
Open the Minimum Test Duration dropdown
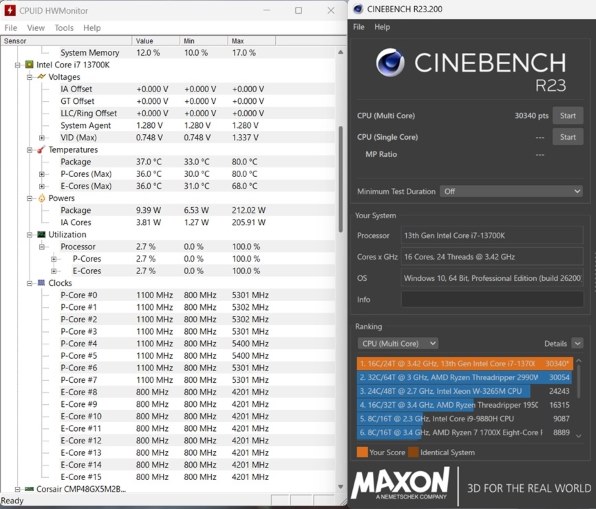point(511,191)
